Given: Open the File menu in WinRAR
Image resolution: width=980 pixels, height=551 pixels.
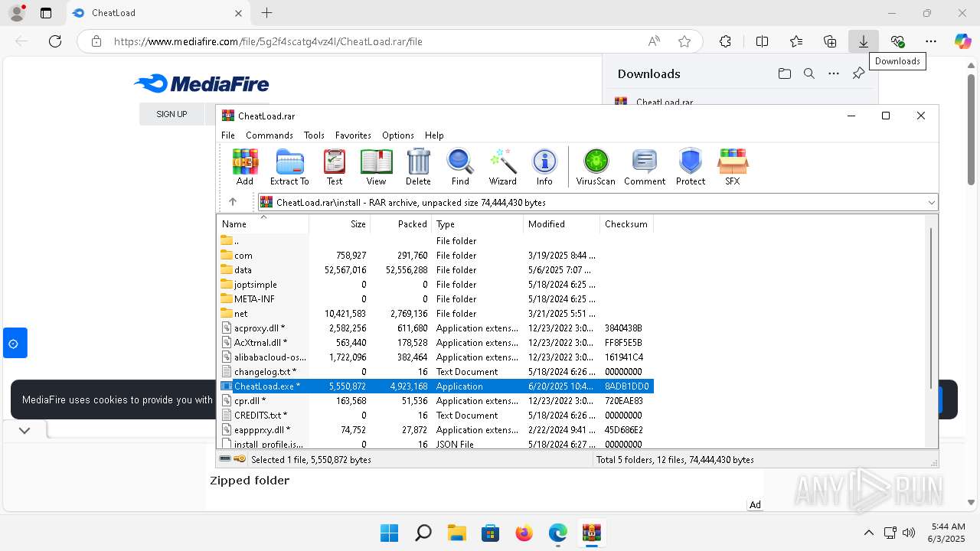Looking at the screenshot, I should 228,135.
